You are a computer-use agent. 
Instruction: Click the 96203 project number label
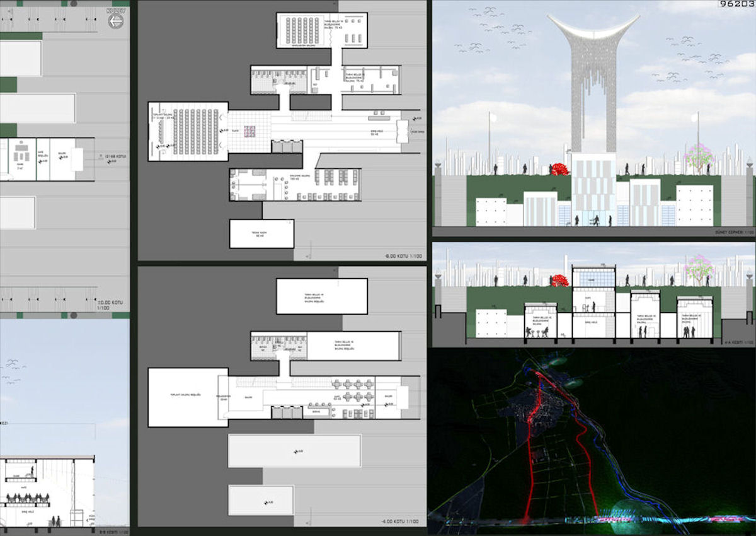point(736,5)
